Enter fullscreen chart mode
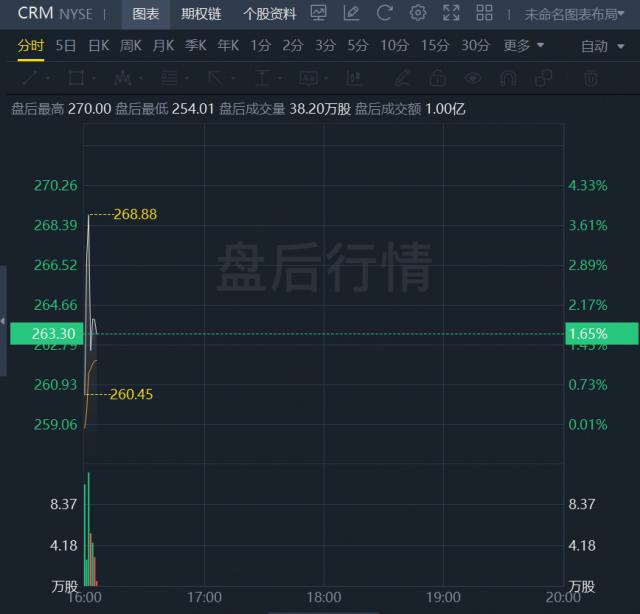 pyautogui.click(x=451, y=14)
